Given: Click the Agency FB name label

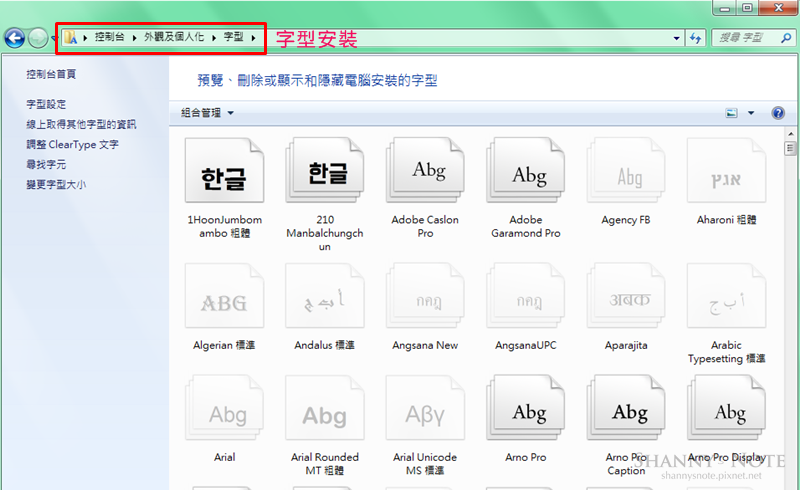Looking at the screenshot, I should 626,220.
